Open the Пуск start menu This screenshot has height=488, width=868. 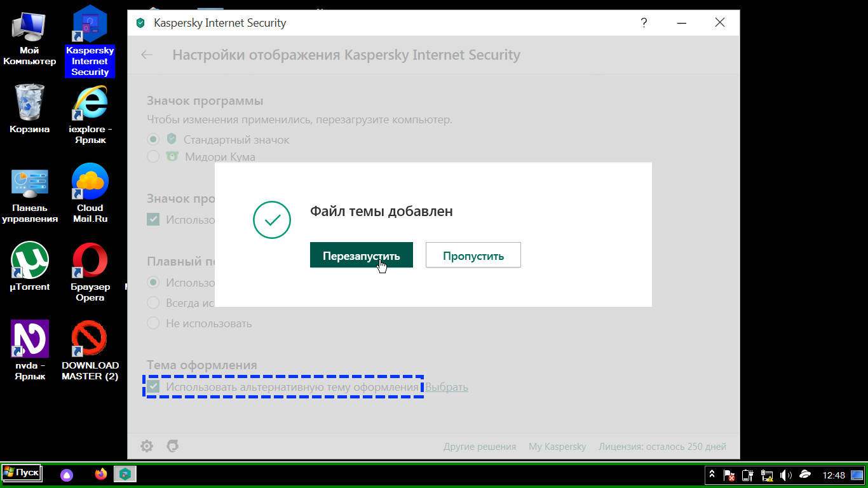22,473
